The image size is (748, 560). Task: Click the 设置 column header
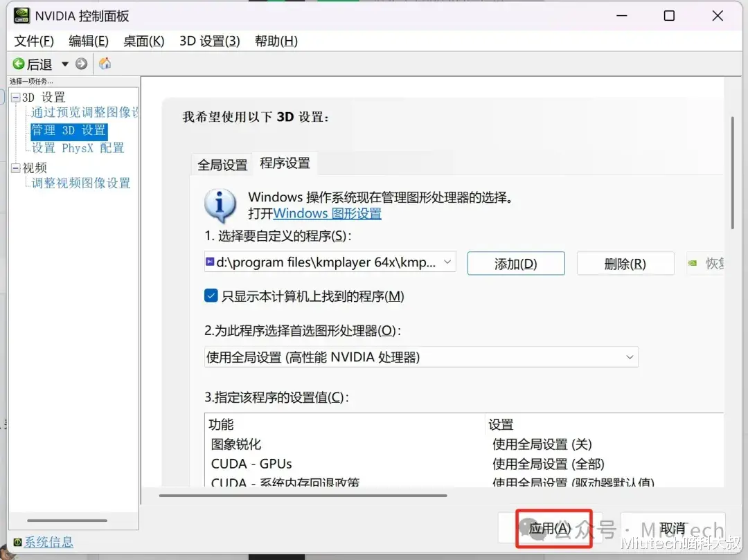(501, 424)
